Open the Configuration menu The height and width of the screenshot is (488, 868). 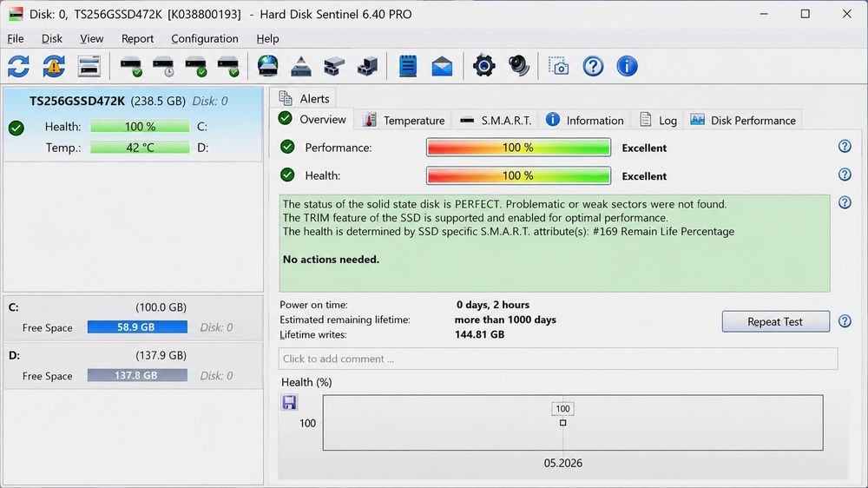(205, 39)
